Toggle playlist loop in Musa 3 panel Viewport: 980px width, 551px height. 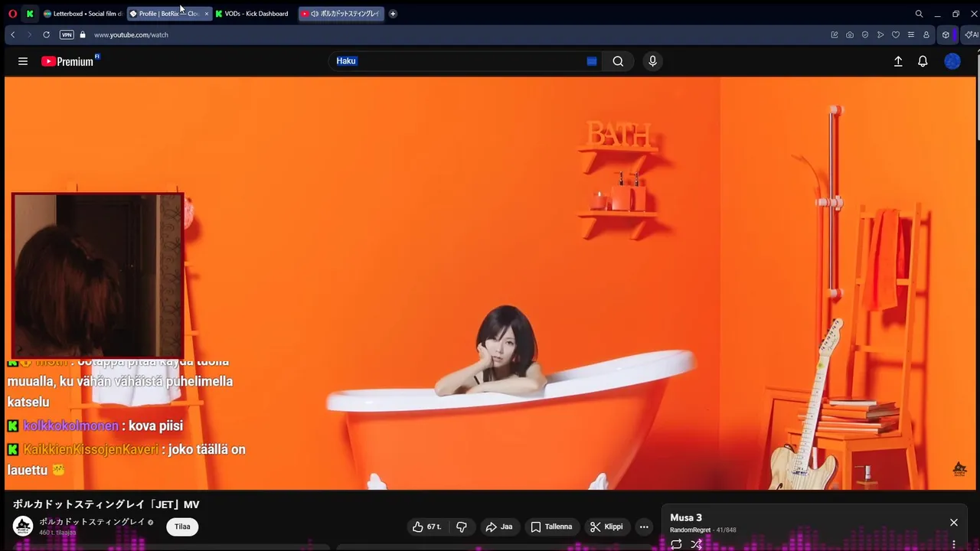point(676,544)
